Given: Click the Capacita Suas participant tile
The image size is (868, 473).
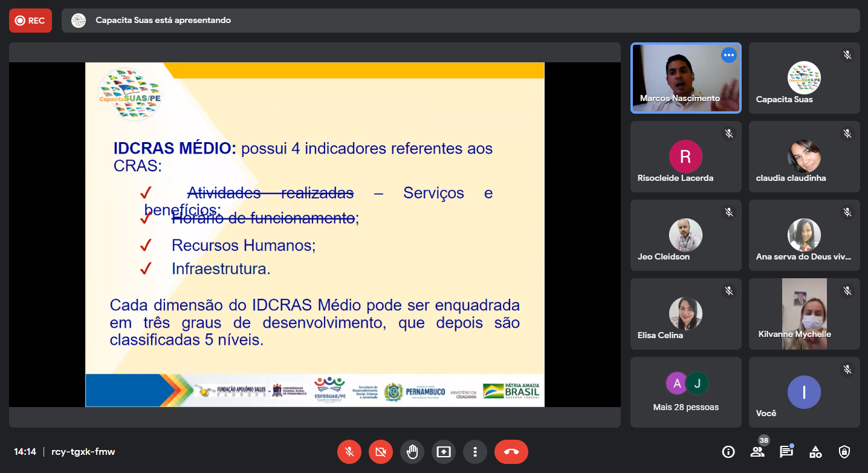Looking at the screenshot, I should pyautogui.click(x=804, y=78).
